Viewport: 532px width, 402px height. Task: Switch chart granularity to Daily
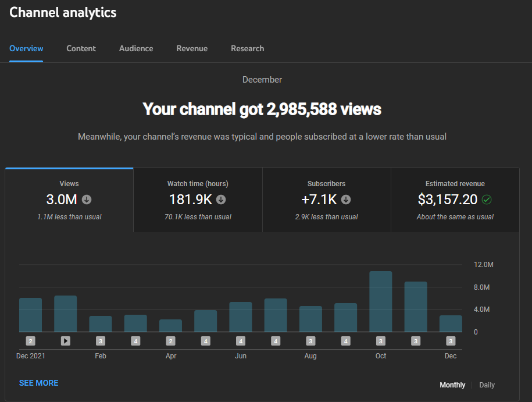point(487,385)
